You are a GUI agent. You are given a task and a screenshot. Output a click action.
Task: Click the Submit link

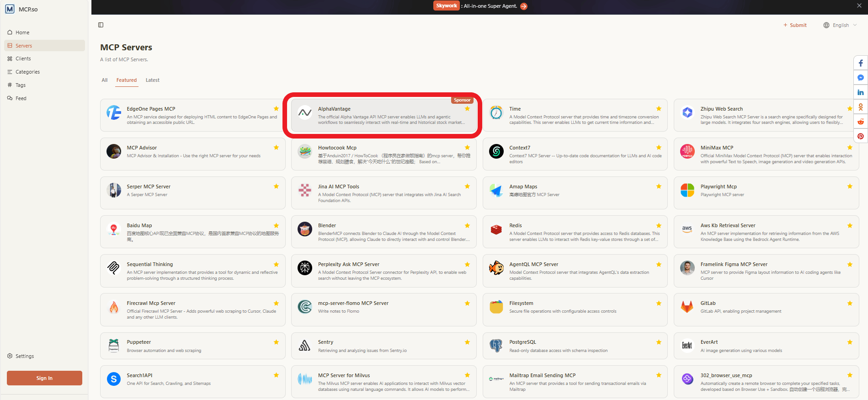(795, 25)
